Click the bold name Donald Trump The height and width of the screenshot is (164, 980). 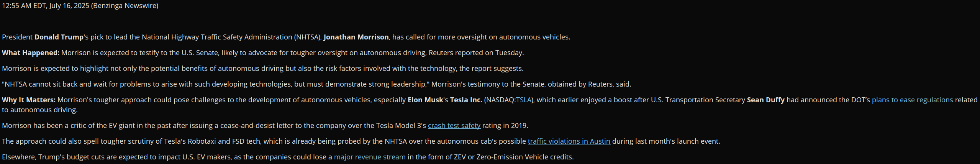pyautogui.click(x=59, y=37)
